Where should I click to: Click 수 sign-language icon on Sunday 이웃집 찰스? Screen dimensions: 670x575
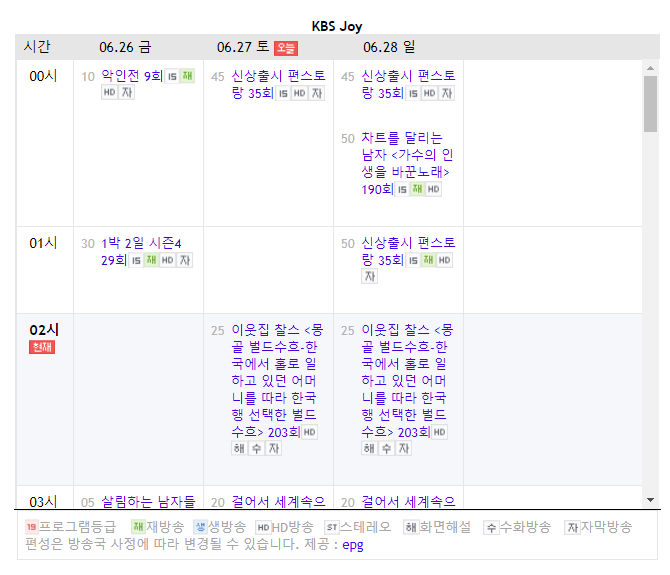click(x=386, y=448)
